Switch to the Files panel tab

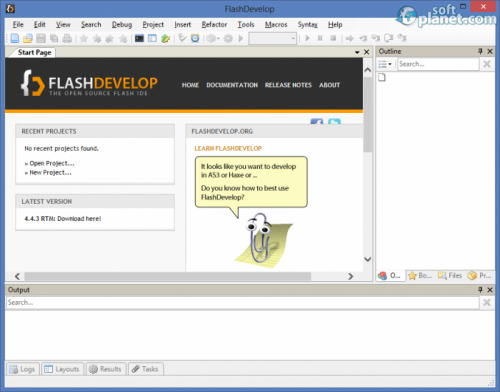pos(450,276)
